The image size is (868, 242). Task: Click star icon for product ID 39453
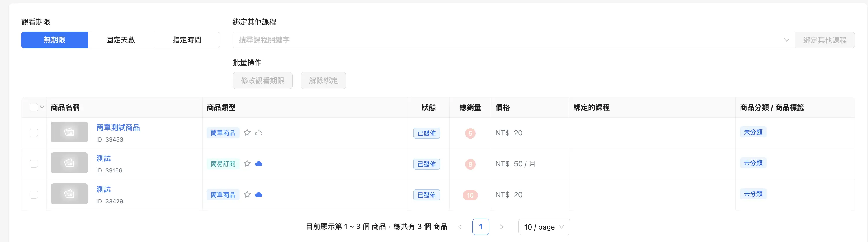(247, 133)
